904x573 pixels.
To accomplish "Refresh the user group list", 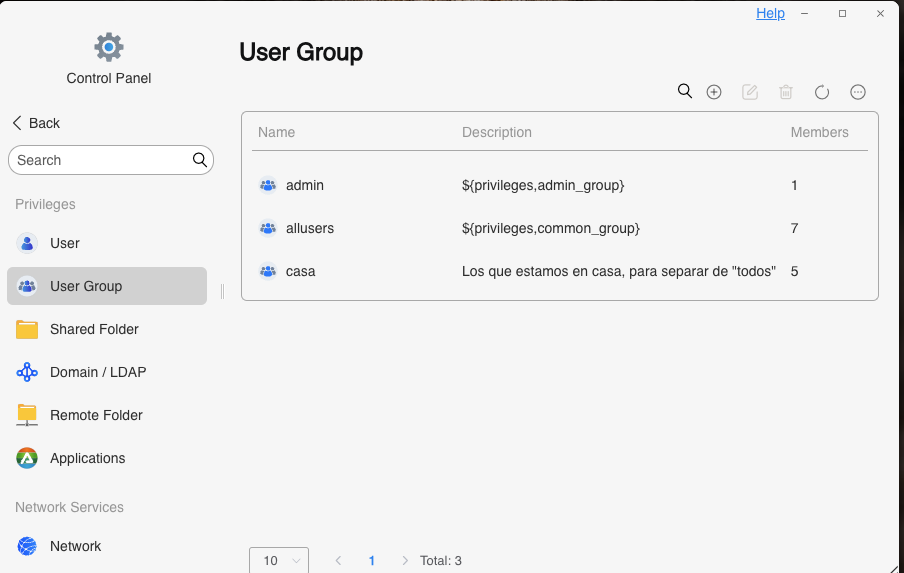I will tap(822, 92).
